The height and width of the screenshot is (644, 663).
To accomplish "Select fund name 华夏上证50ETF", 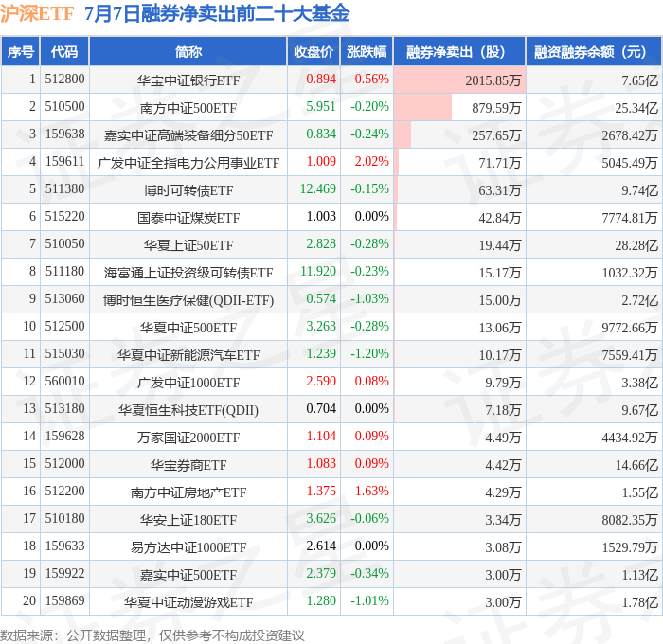I will (188, 245).
